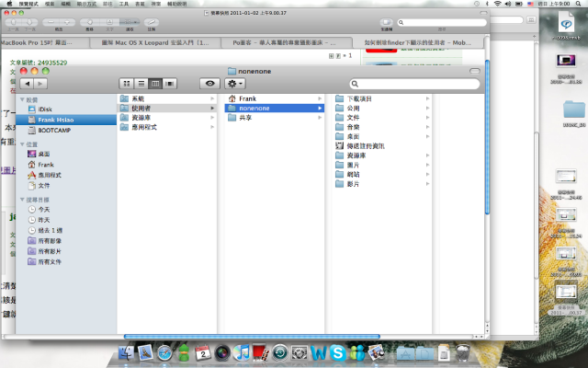Viewport: 588px width, 368px height.
Task: Expand the 公用 row's arrow
Action: (427, 109)
